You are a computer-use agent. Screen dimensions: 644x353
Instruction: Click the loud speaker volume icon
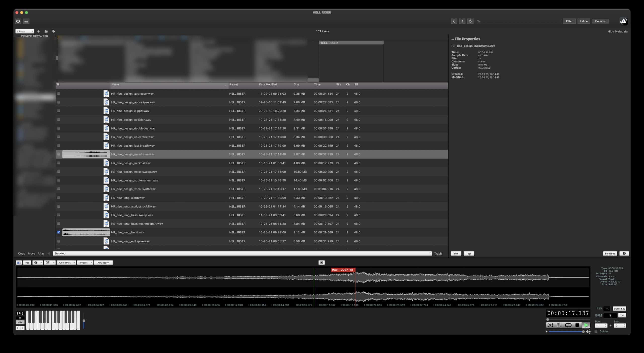point(588,332)
